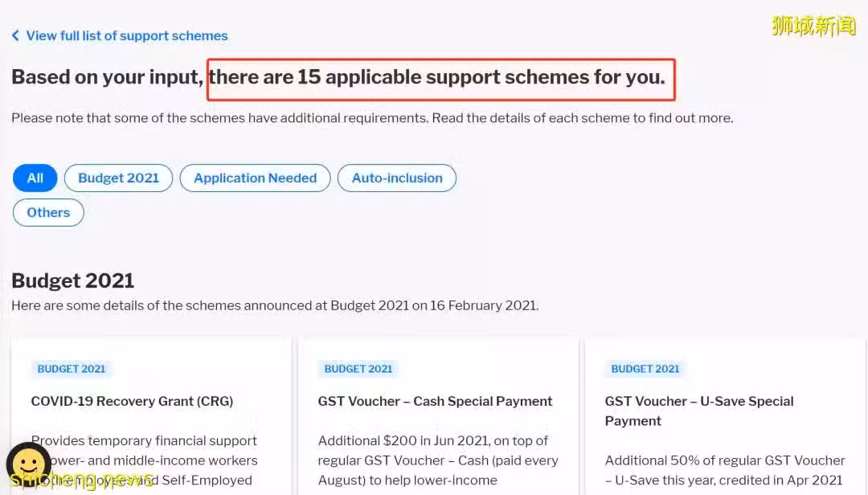Click the Budget 2021 section heading
Screen dimensions: 868x495
(x=72, y=280)
